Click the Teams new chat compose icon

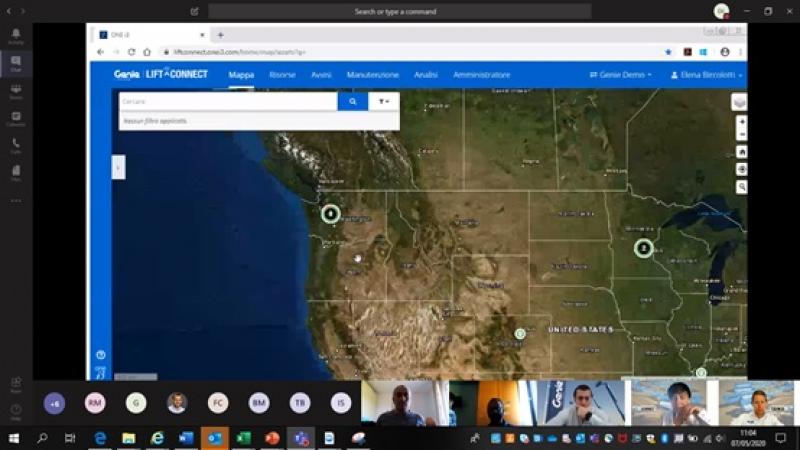point(194,11)
